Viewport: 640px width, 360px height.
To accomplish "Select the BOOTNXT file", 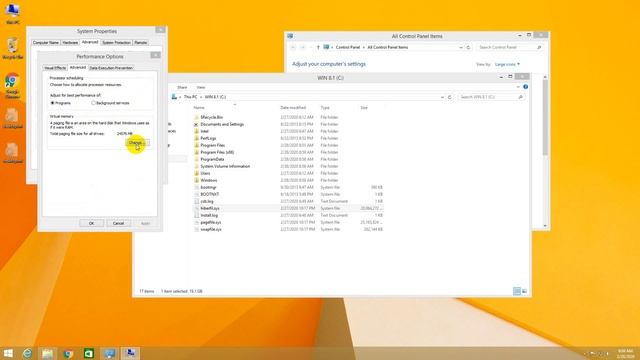I will pyautogui.click(x=210, y=194).
